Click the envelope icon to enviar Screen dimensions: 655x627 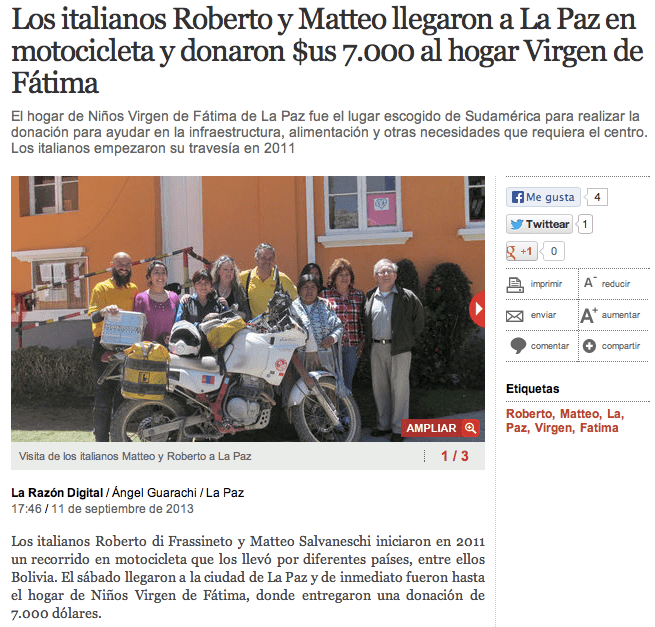point(515,316)
